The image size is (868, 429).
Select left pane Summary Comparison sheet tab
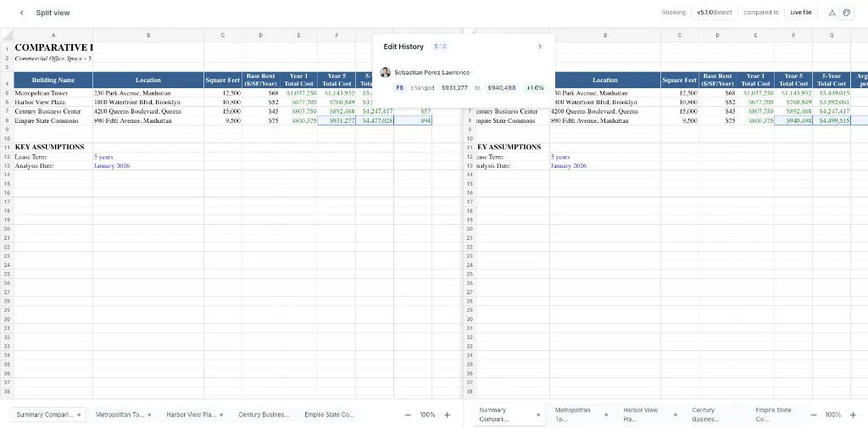[x=48, y=414]
